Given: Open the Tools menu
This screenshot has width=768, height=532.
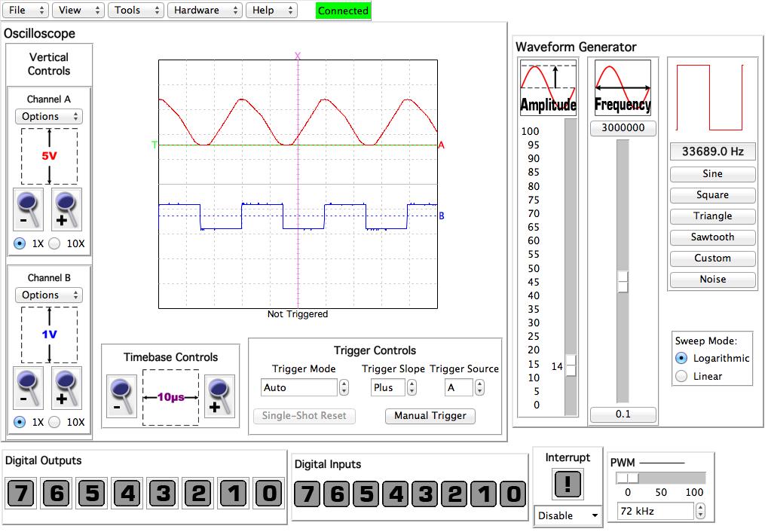Looking at the screenshot, I should [136, 10].
